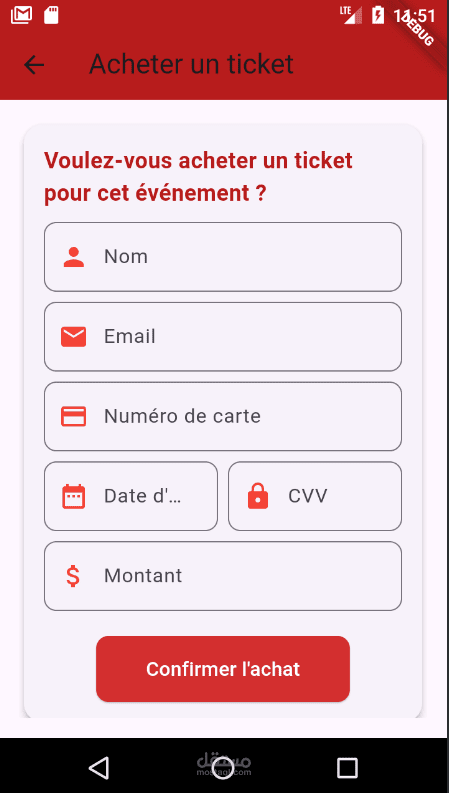Click the credit card icon
449x793 pixels.
74,417
